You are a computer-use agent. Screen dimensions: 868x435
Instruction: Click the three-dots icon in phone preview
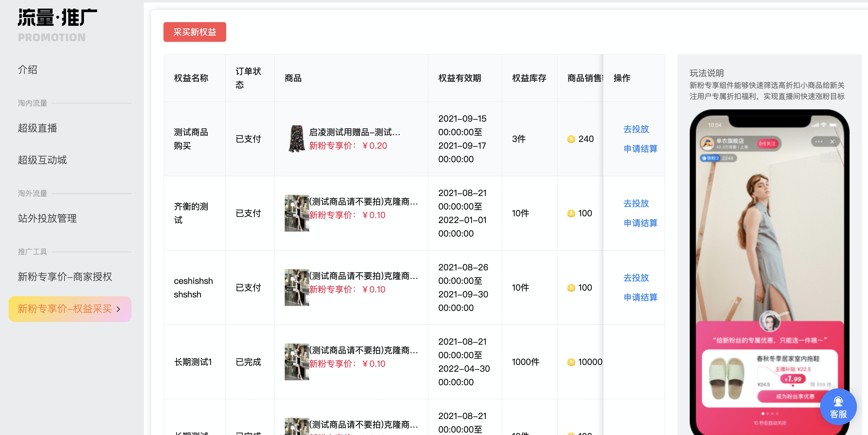819,141
